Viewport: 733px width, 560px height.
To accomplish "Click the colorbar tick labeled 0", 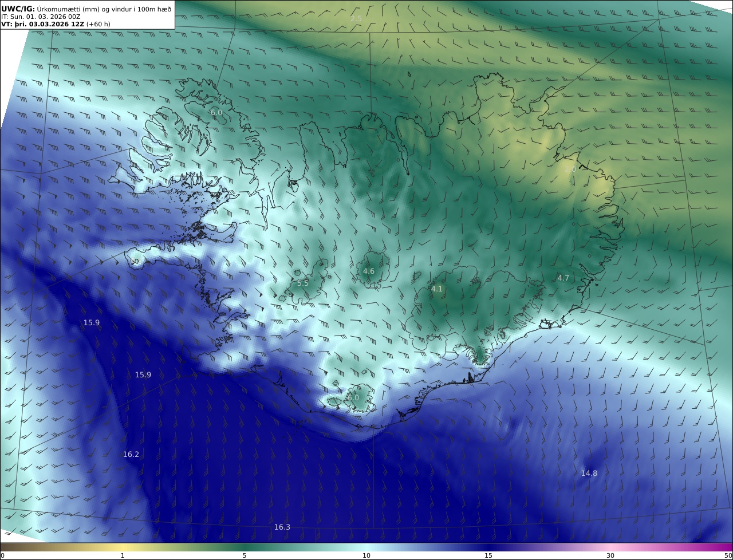I will (x=2, y=555).
